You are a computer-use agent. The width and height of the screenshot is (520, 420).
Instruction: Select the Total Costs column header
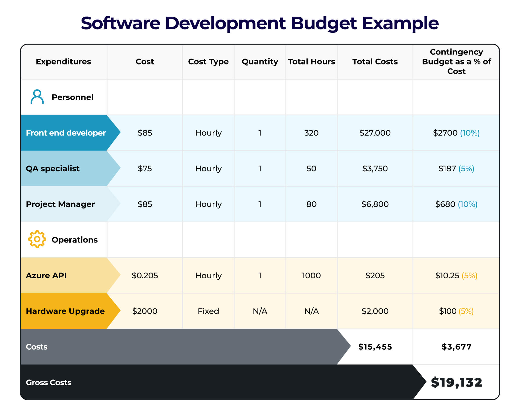coord(375,61)
